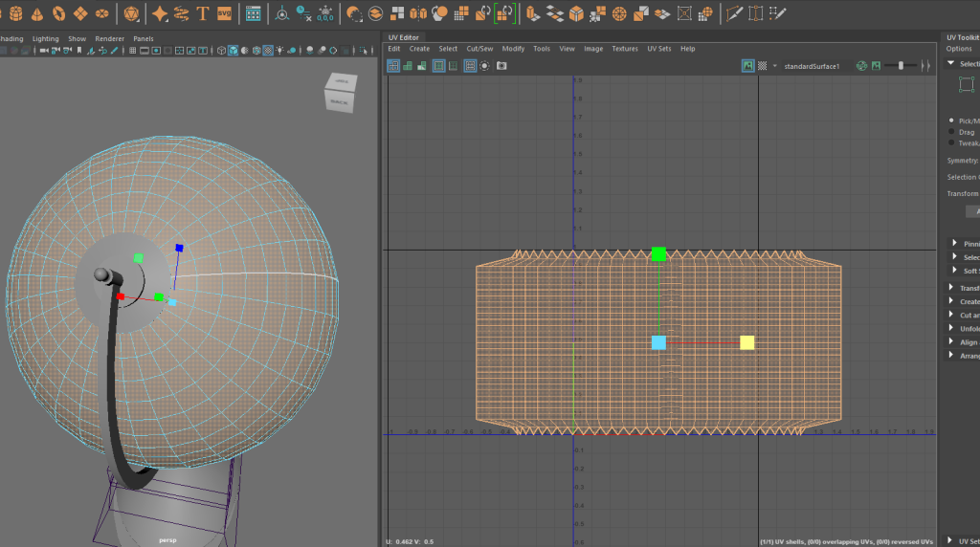Expand the Pinning section in UV Toolkit
Viewport: 980px width, 547px height.
click(954, 243)
